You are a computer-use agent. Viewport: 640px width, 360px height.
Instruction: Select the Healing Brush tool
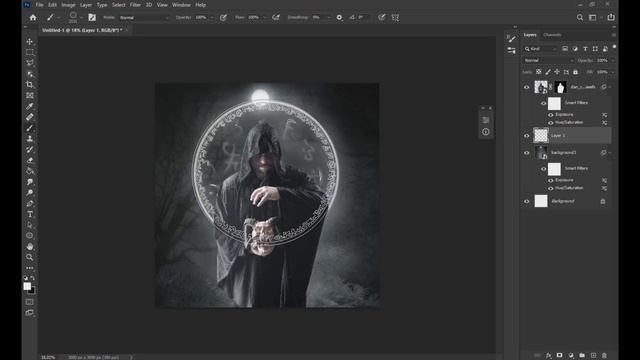(30, 117)
